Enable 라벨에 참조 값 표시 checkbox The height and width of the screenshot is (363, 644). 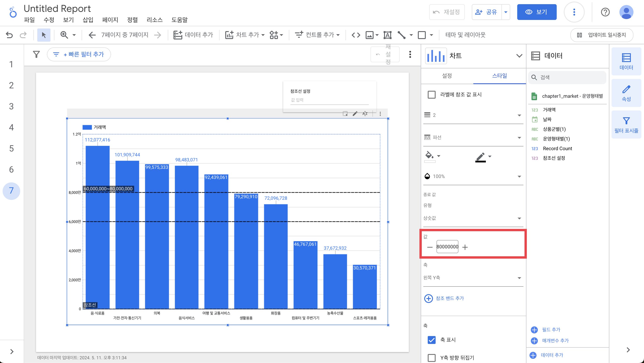point(431,95)
